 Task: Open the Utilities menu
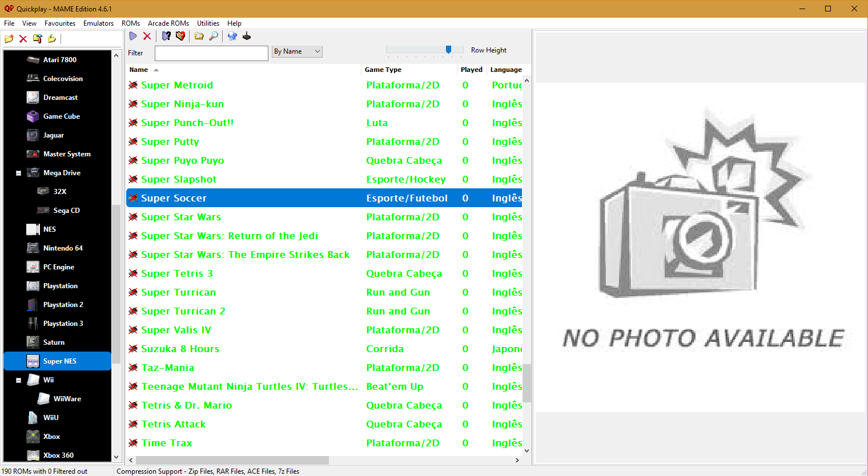208,23
